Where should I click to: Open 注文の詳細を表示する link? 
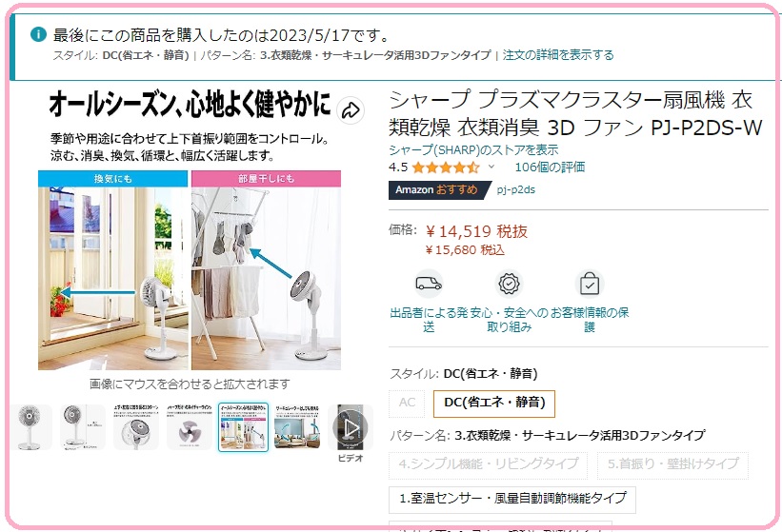(558, 55)
